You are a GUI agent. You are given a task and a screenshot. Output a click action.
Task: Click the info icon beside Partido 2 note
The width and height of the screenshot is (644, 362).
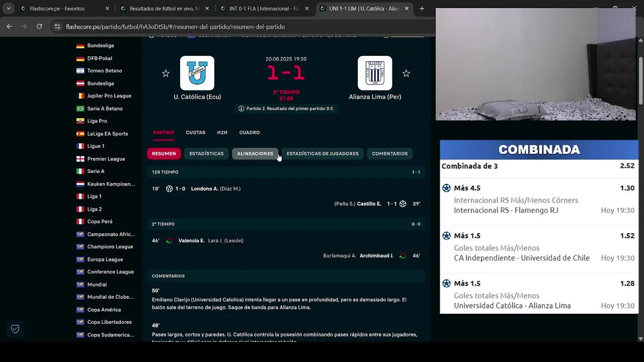coord(242,109)
